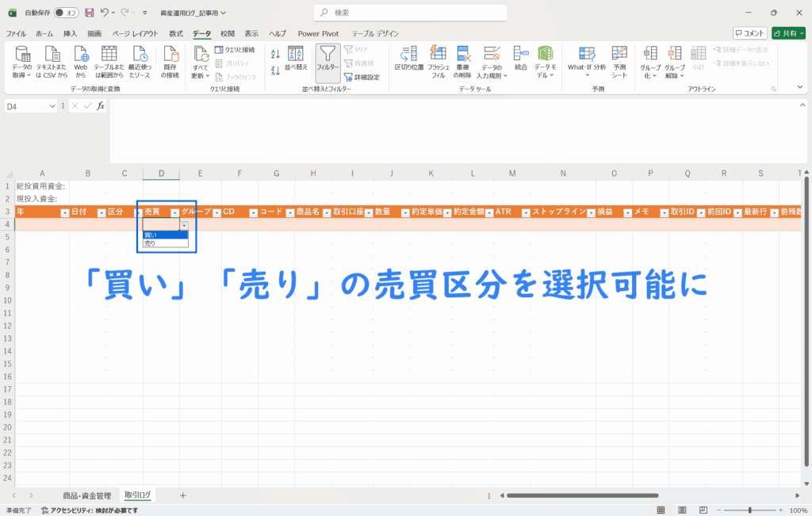Viewport: 812px width, 516px height.
Task: Click the Consolidate (統合) icon
Action: click(520, 54)
